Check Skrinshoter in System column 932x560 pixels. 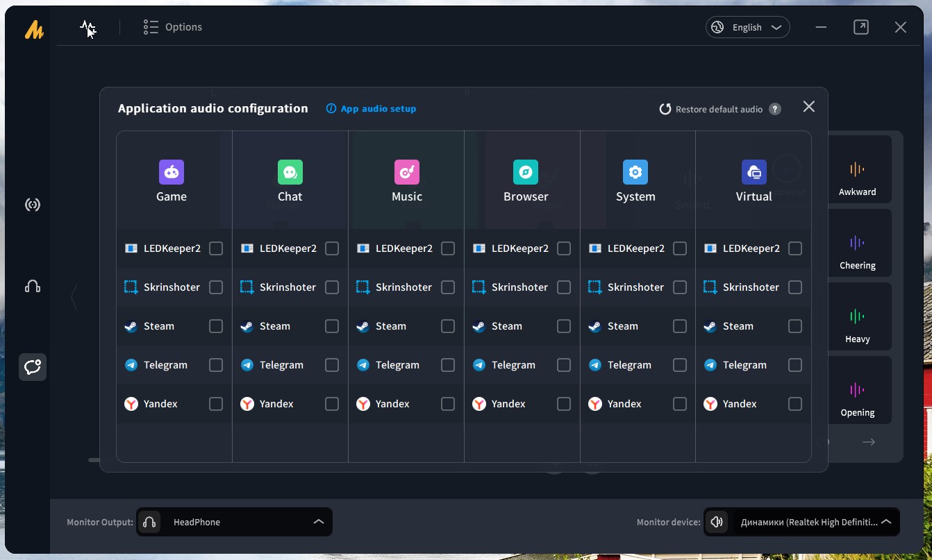tap(680, 287)
